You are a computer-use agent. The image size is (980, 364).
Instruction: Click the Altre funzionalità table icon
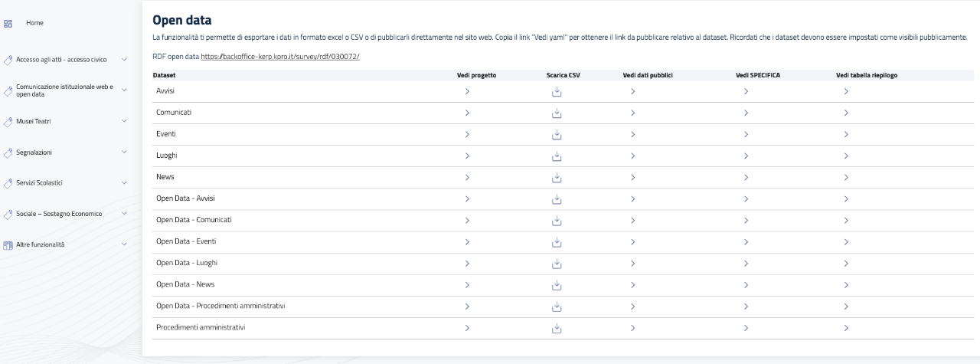pos(8,244)
